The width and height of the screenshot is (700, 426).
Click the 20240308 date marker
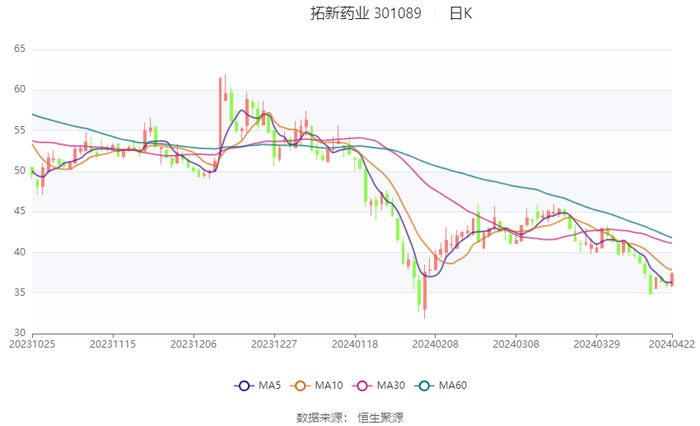click(515, 342)
